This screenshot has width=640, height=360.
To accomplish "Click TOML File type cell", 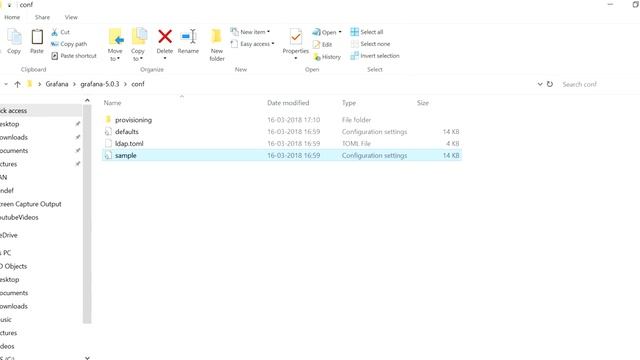I will pos(356,143).
